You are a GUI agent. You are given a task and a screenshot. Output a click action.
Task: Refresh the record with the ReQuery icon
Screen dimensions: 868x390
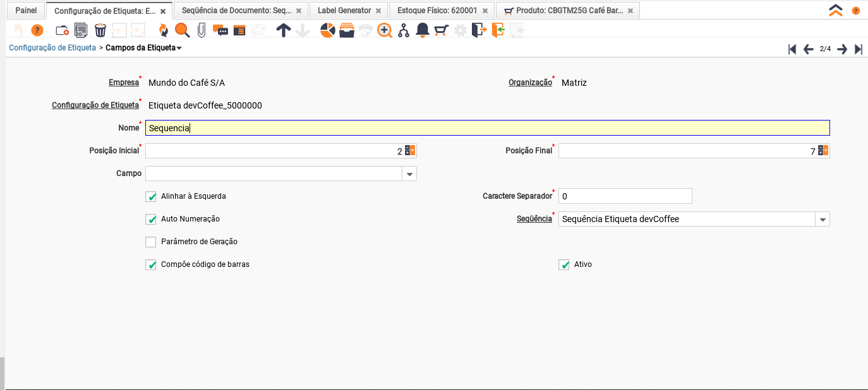(x=163, y=30)
